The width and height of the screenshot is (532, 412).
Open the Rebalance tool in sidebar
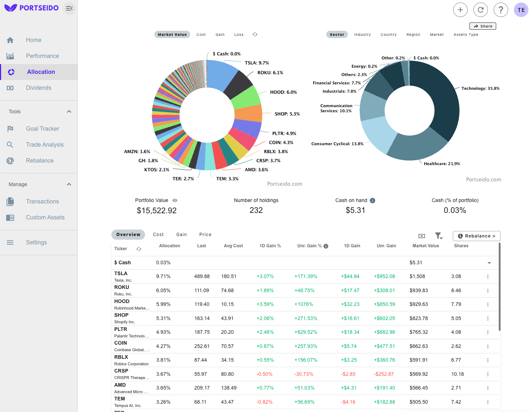tap(40, 160)
